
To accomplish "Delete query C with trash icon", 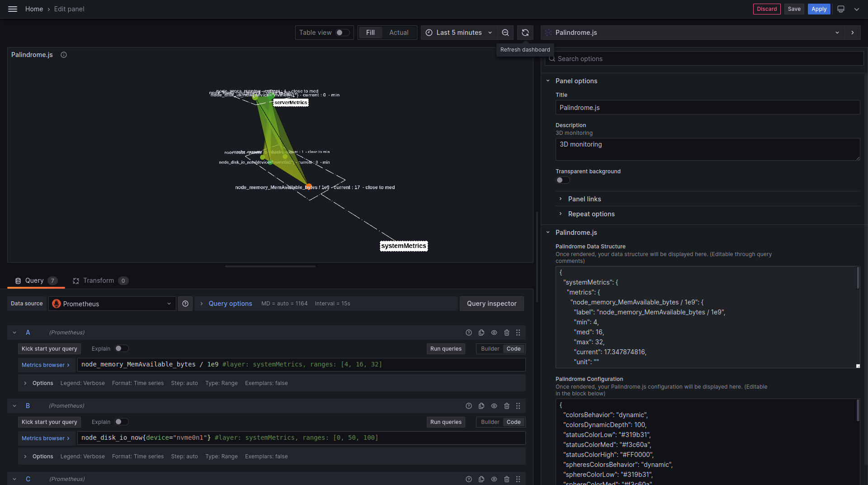I will pos(507,479).
